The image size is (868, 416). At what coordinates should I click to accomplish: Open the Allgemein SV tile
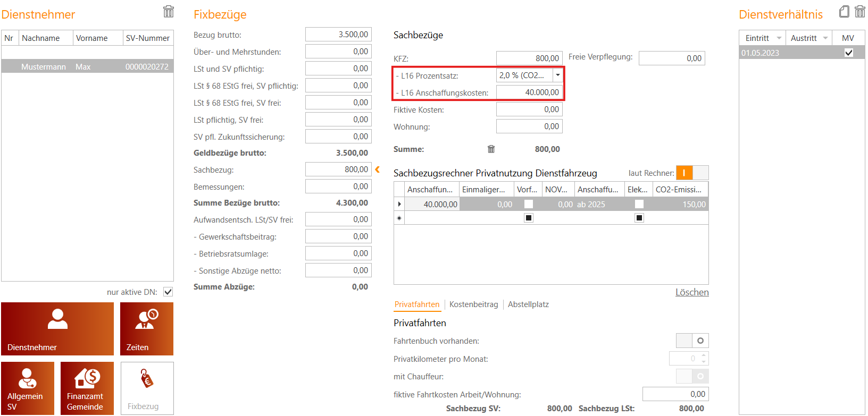point(28,388)
